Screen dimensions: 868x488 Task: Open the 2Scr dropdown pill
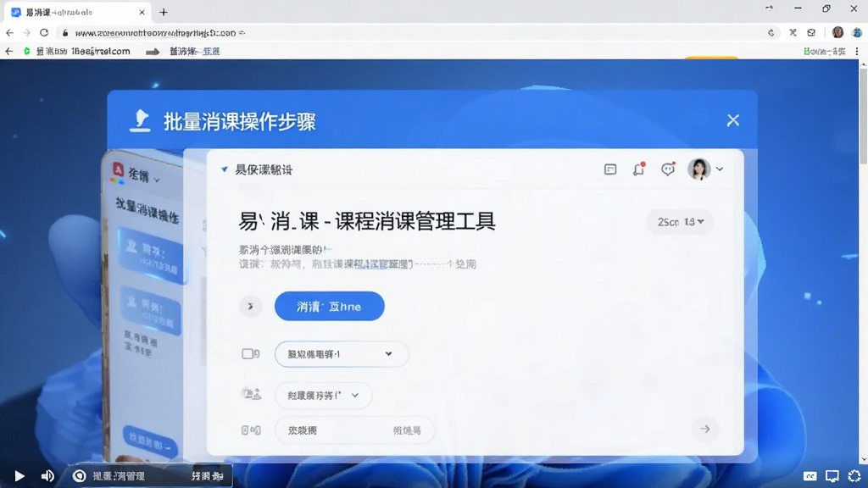pos(680,222)
